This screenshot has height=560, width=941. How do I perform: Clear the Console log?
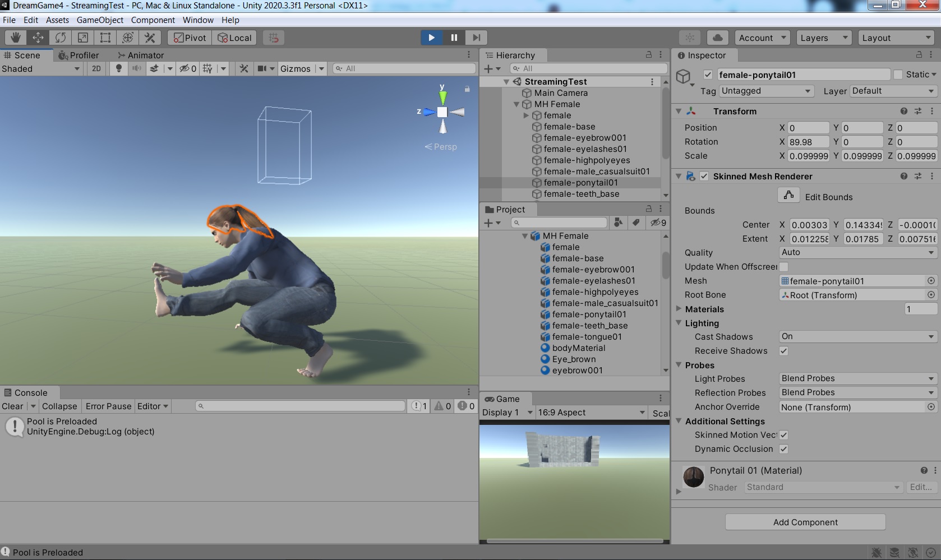point(12,406)
